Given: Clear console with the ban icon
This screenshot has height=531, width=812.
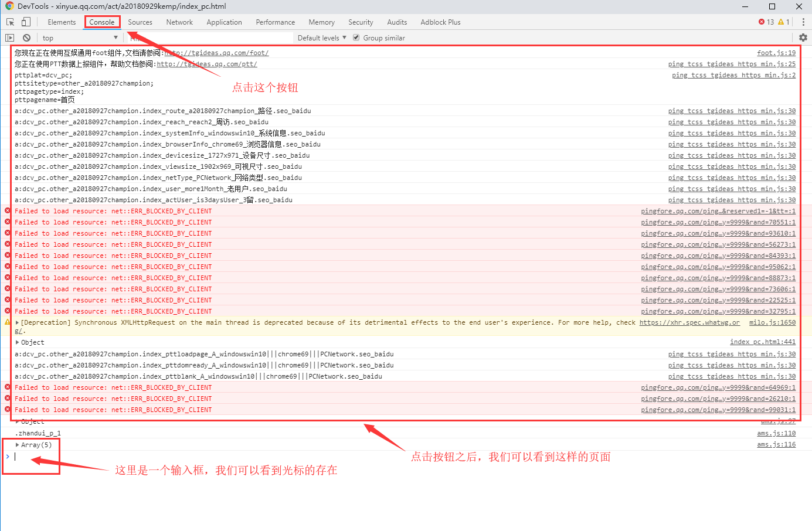Looking at the screenshot, I should point(26,38).
